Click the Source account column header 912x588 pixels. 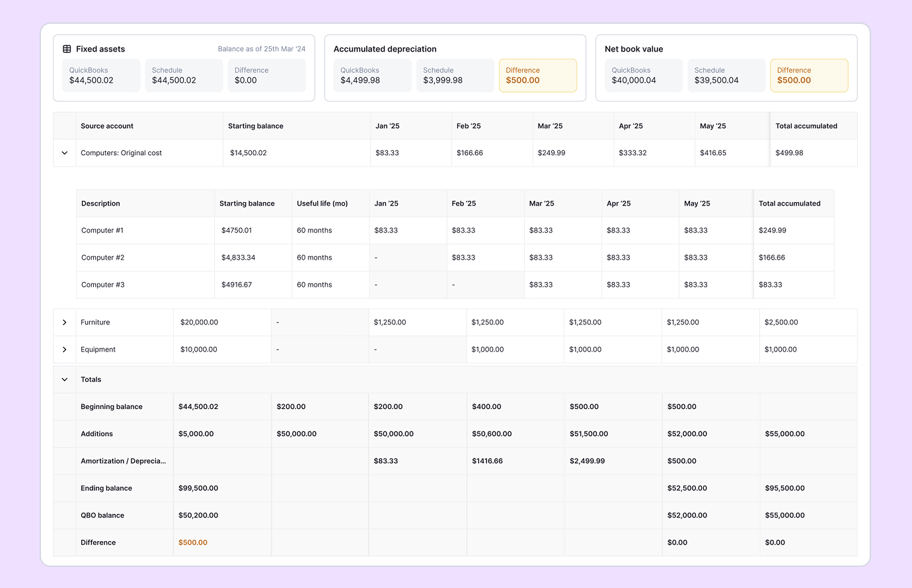coord(107,126)
